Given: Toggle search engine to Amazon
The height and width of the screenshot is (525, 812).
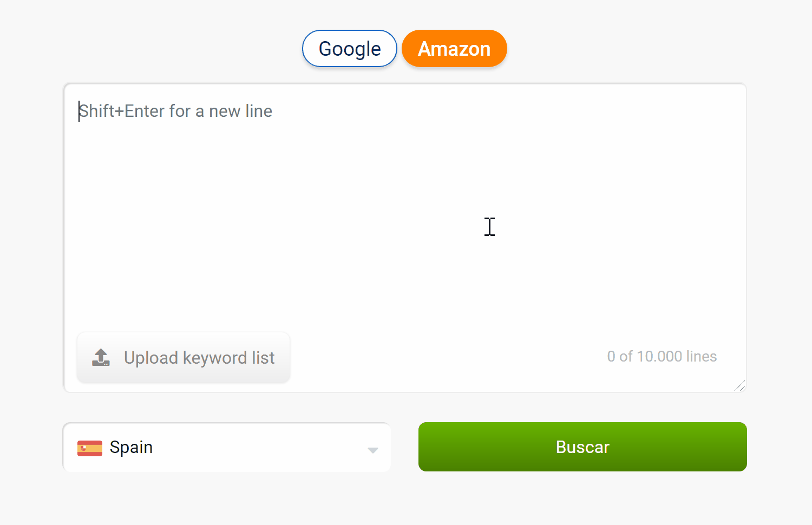Looking at the screenshot, I should pos(454,49).
